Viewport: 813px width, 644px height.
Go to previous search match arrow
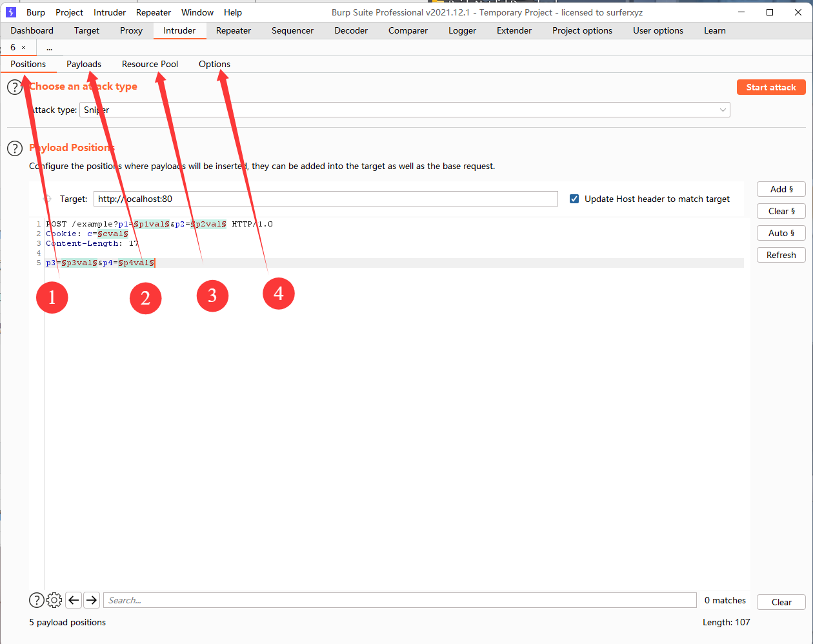[x=74, y=600]
